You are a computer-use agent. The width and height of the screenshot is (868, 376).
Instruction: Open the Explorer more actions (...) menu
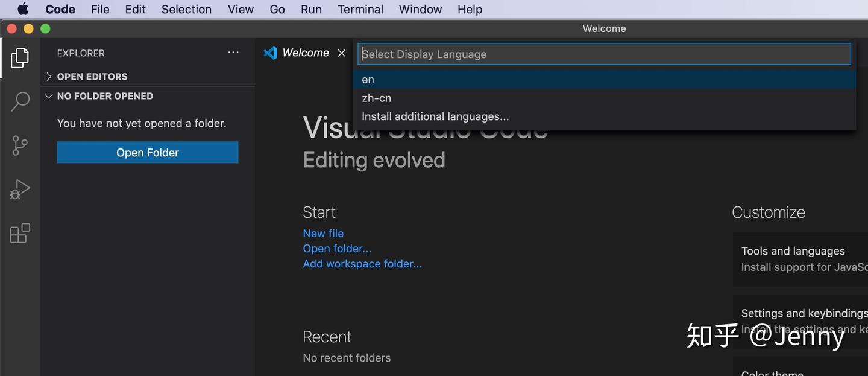point(233,53)
